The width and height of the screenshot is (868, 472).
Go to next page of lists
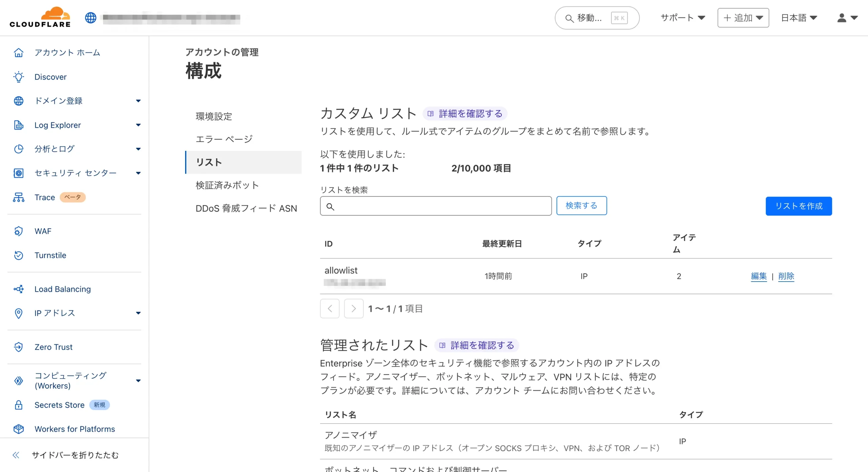tap(353, 309)
